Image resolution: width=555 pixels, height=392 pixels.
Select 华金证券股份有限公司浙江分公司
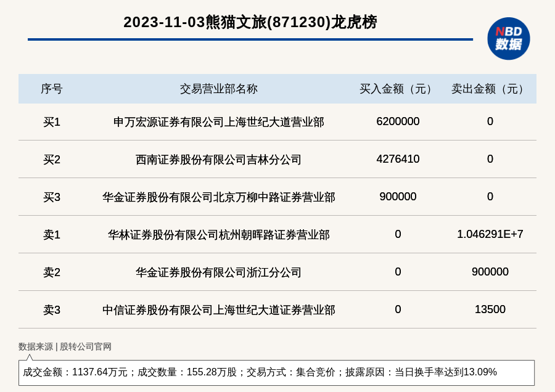[219, 272]
